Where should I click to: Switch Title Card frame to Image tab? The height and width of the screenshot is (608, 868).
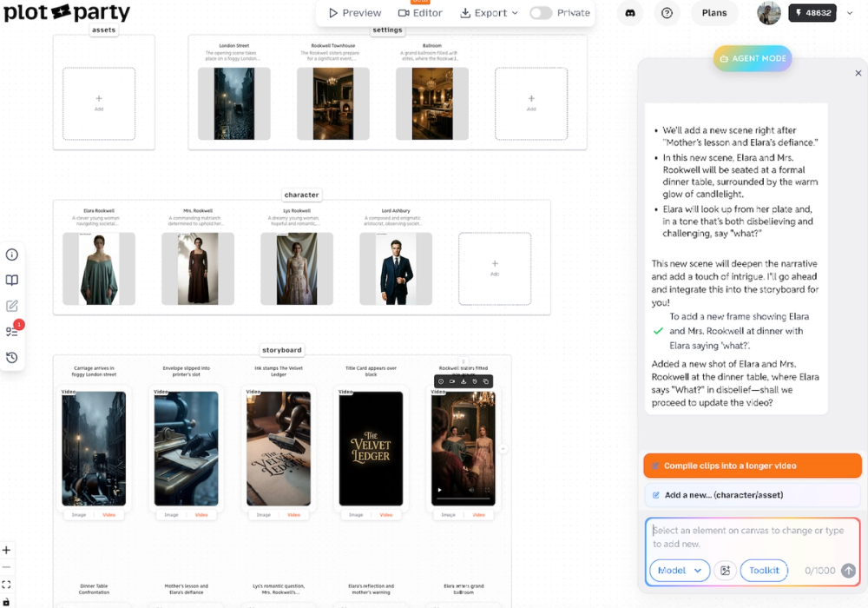[x=355, y=515]
